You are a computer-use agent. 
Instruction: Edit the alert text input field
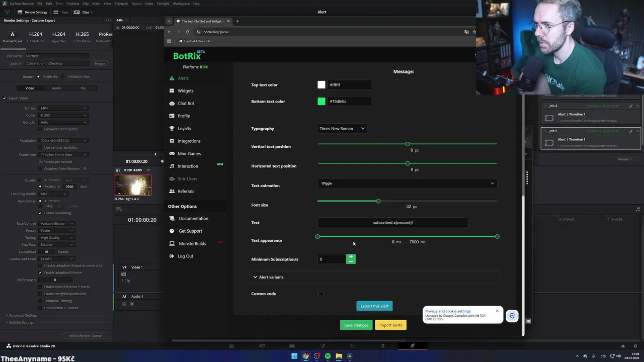click(x=392, y=223)
